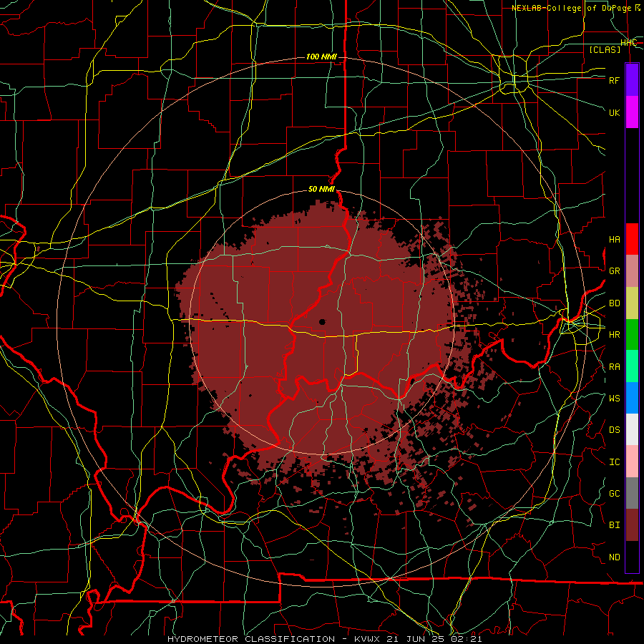This screenshot has width=644, height=644.
Task: Click the DS white legend swatch
Action: click(x=632, y=430)
